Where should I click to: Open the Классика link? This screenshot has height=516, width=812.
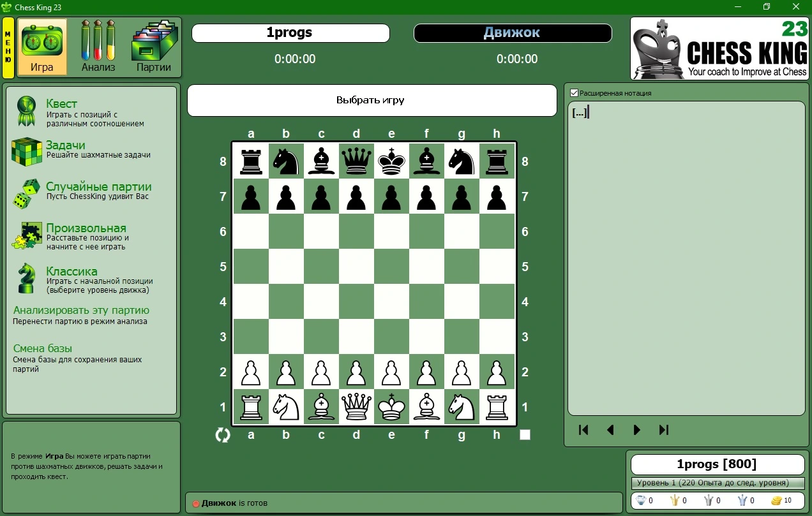tap(71, 272)
